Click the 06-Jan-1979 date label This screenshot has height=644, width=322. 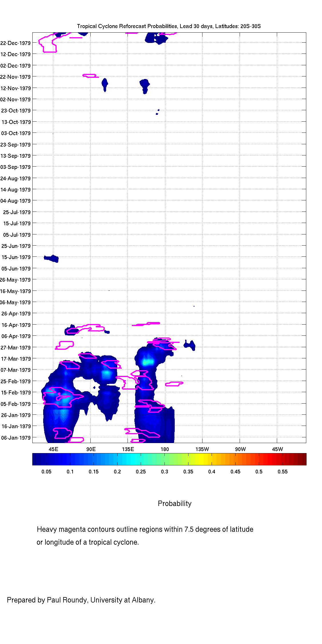16,438
